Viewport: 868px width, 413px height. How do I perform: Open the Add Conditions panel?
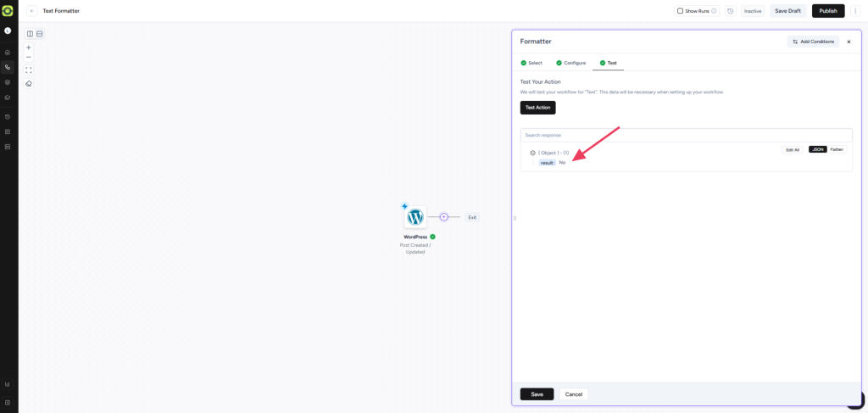coord(813,42)
